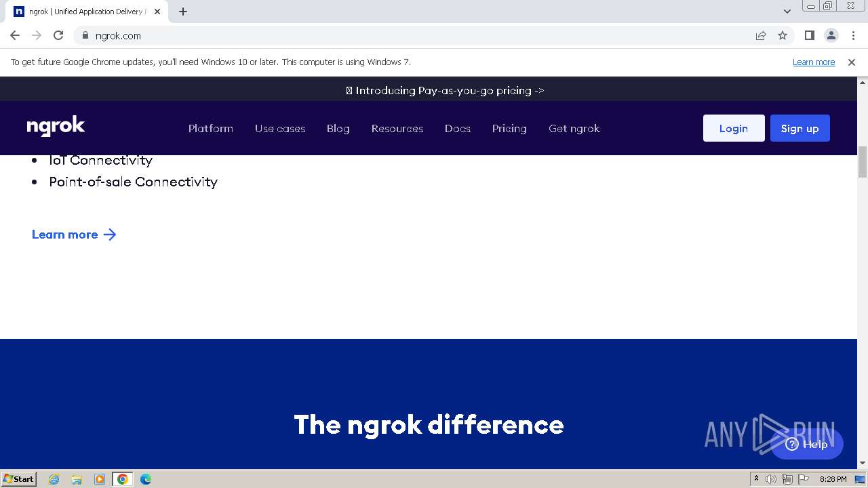This screenshot has width=868, height=488.
Task: Click the Login button
Action: (x=734, y=128)
